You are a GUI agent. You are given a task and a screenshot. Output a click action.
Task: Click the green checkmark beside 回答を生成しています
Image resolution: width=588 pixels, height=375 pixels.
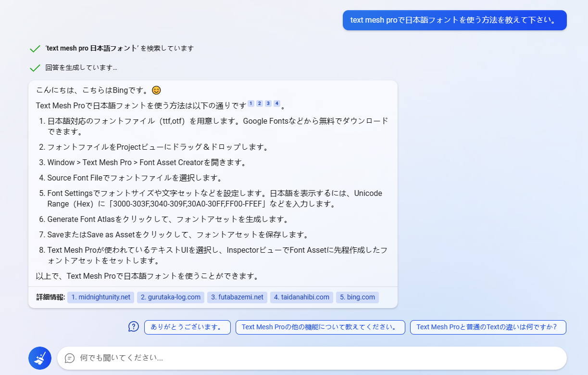click(35, 68)
